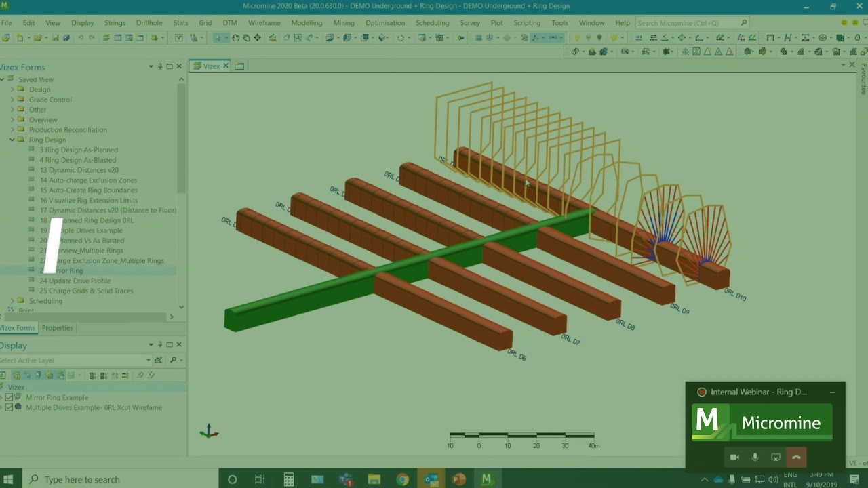Open the Drillhole menu
The width and height of the screenshot is (868, 488).
point(149,23)
